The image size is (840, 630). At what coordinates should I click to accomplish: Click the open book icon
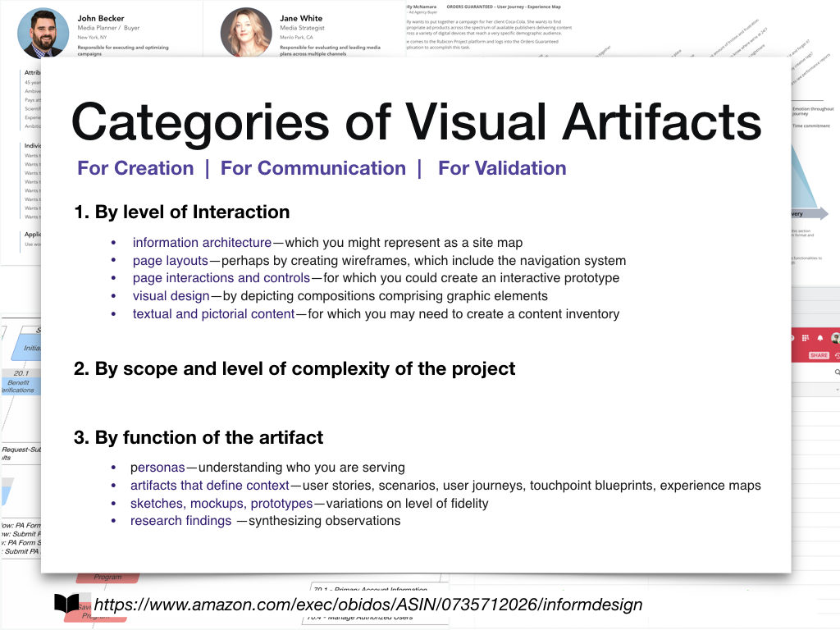pyautogui.click(x=67, y=604)
